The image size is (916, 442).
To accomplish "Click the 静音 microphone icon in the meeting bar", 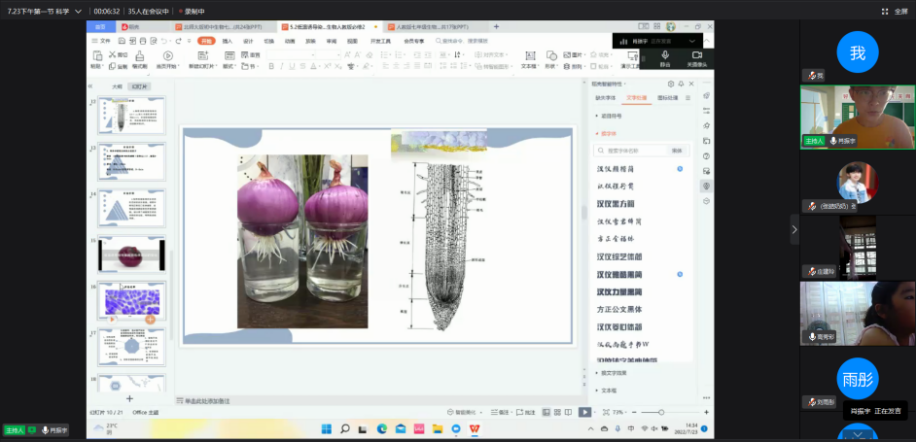I will pos(665,56).
